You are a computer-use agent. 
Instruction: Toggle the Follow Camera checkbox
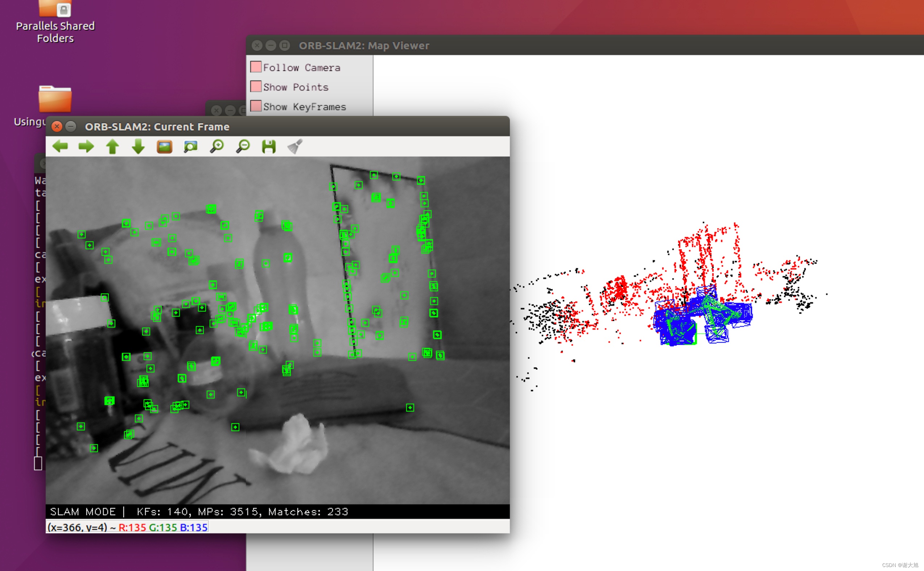pyautogui.click(x=256, y=67)
